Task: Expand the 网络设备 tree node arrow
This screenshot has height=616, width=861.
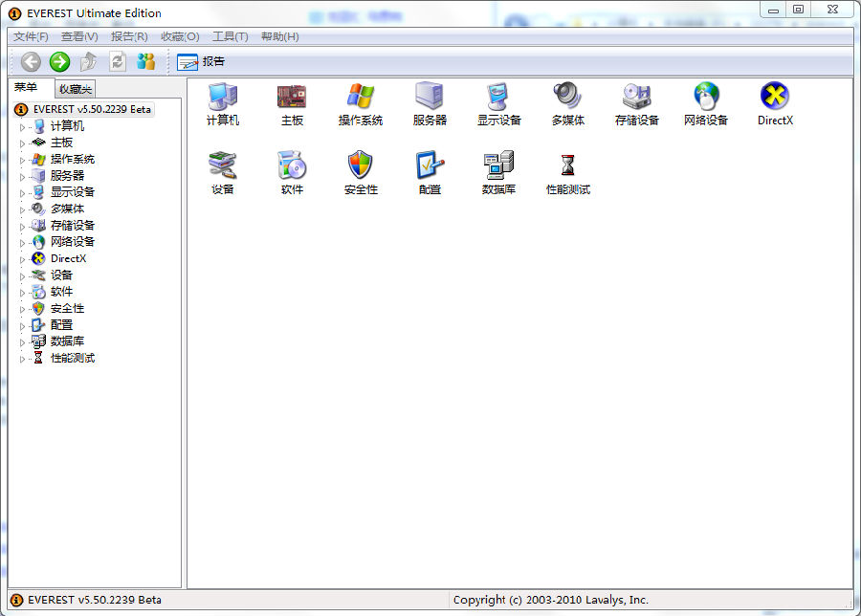Action: point(22,243)
